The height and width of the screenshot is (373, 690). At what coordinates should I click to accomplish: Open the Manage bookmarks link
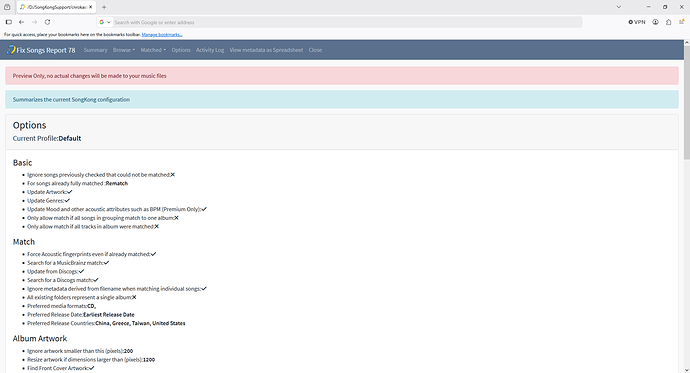tap(162, 34)
